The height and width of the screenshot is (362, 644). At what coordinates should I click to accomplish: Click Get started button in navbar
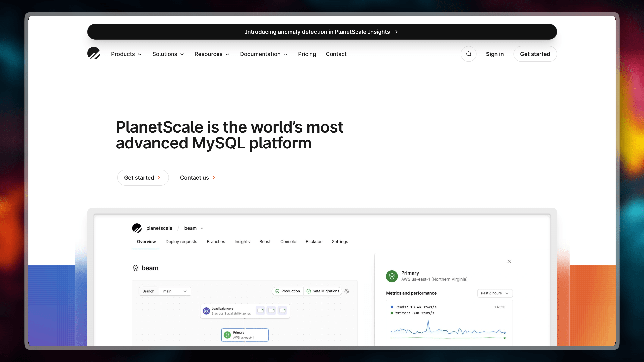[535, 54]
